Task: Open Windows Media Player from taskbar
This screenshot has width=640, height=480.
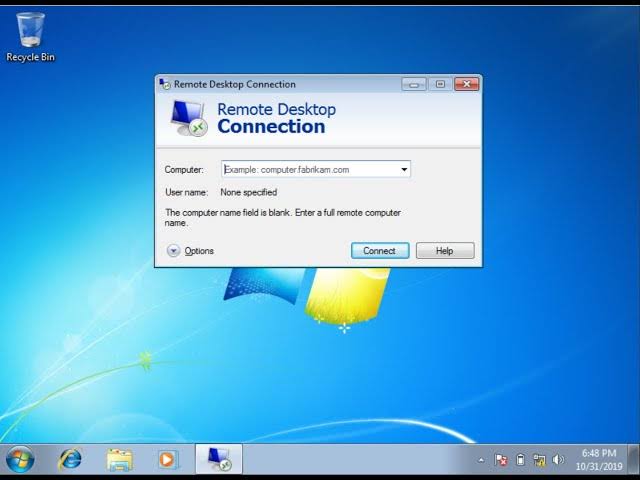Action: pos(167,460)
